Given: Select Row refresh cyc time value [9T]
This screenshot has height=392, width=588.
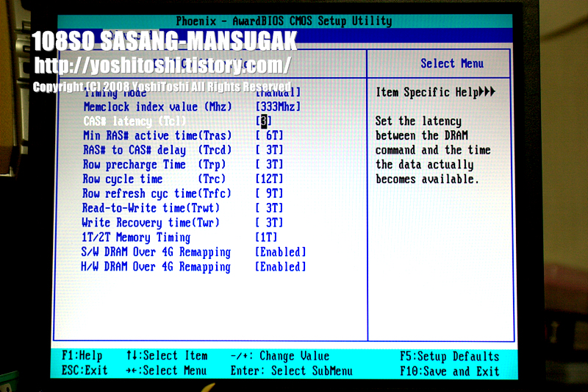Looking at the screenshot, I should point(269,193).
